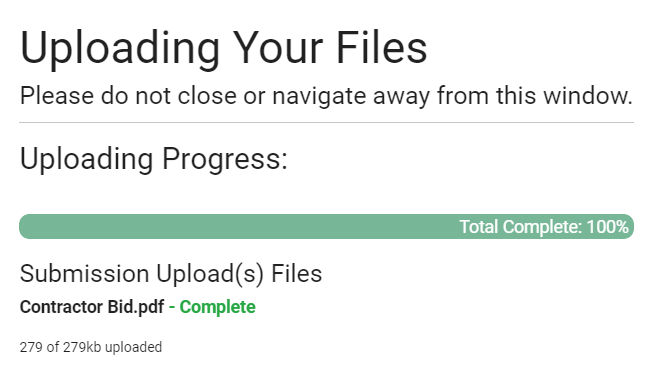
Task: Click the word "Your" in the main title
Action: 277,47
